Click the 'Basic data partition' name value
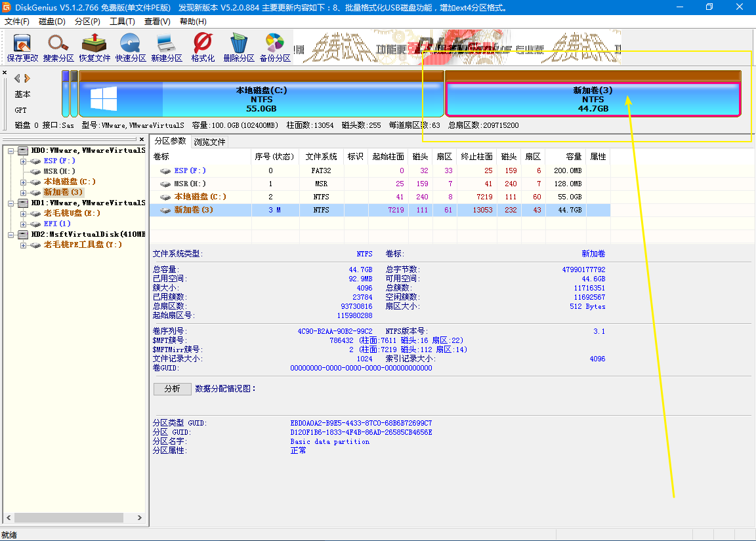 click(330, 442)
